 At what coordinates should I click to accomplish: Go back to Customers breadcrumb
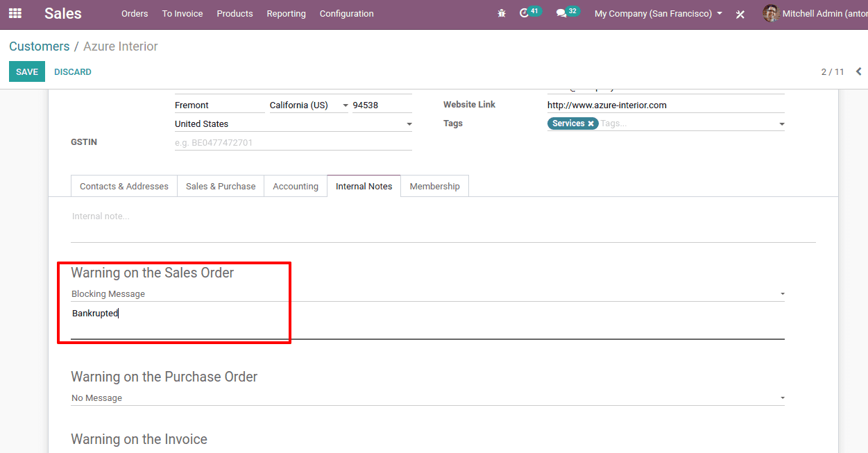point(40,46)
